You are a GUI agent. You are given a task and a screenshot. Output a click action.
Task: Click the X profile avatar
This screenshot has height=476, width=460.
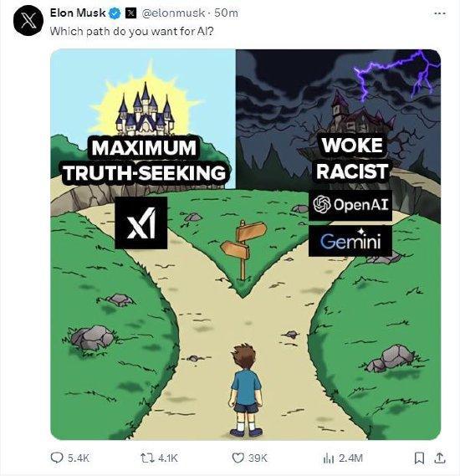tap(28, 20)
